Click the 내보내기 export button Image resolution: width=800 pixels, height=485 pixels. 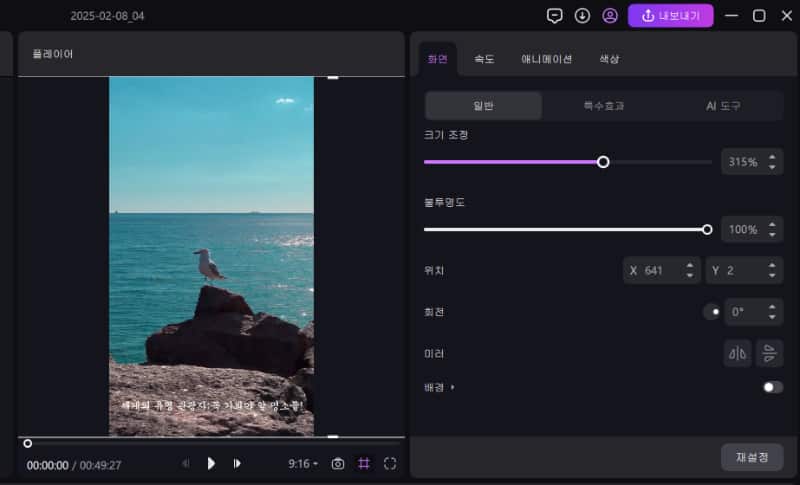670,16
